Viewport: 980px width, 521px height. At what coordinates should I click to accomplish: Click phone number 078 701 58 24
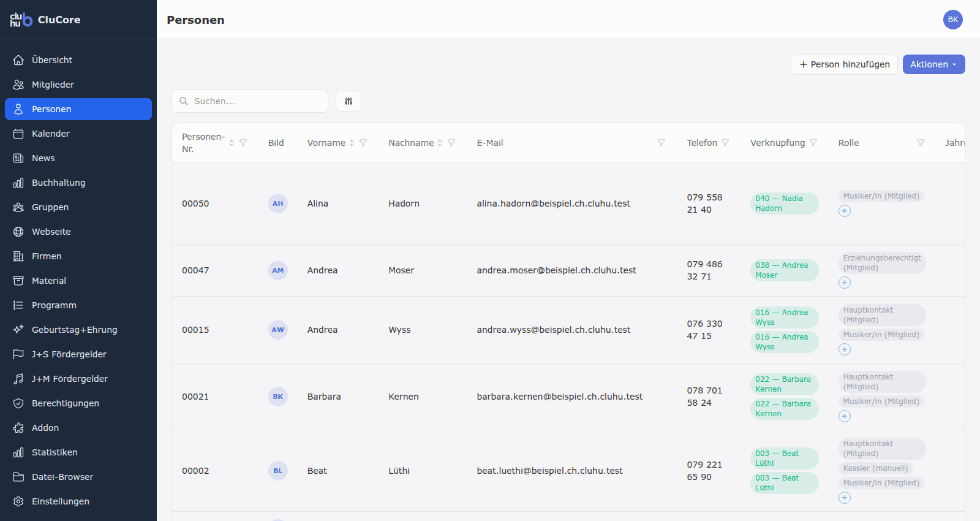coord(704,397)
